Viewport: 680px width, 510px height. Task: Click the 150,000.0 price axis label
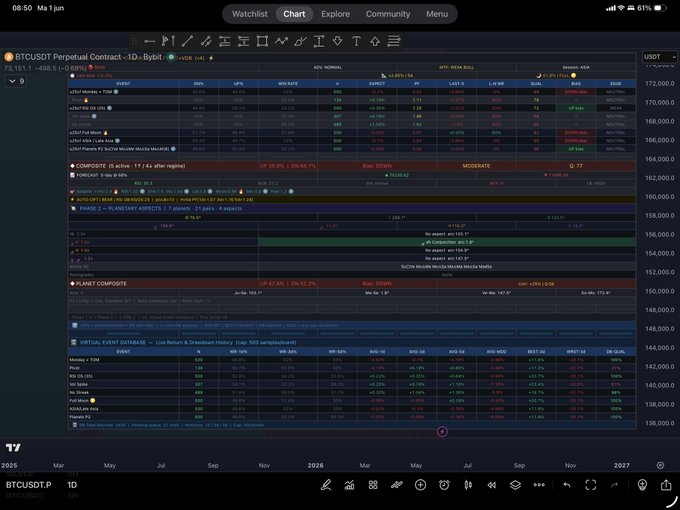[660, 291]
